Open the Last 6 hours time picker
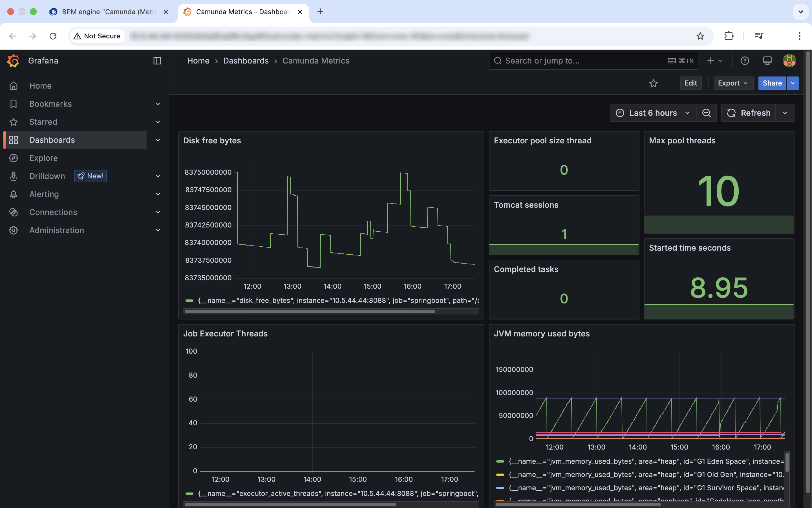 click(653, 113)
